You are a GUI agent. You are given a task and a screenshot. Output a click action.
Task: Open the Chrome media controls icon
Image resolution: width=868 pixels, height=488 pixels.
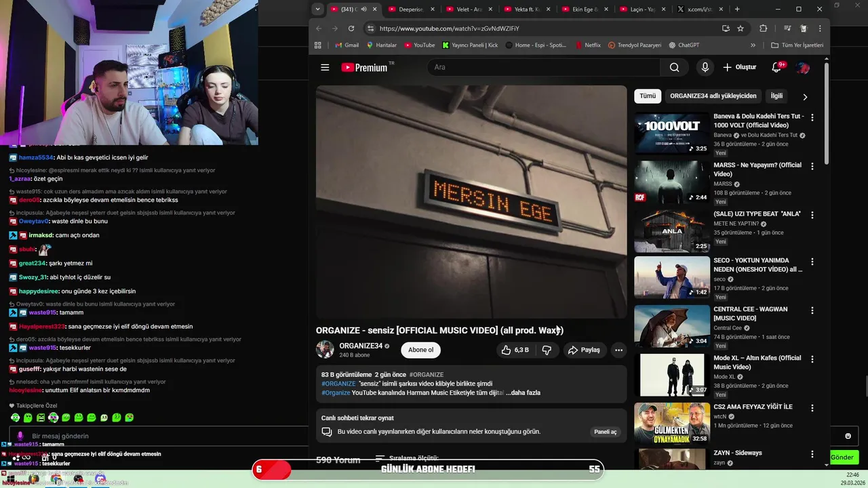click(x=787, y=28)
